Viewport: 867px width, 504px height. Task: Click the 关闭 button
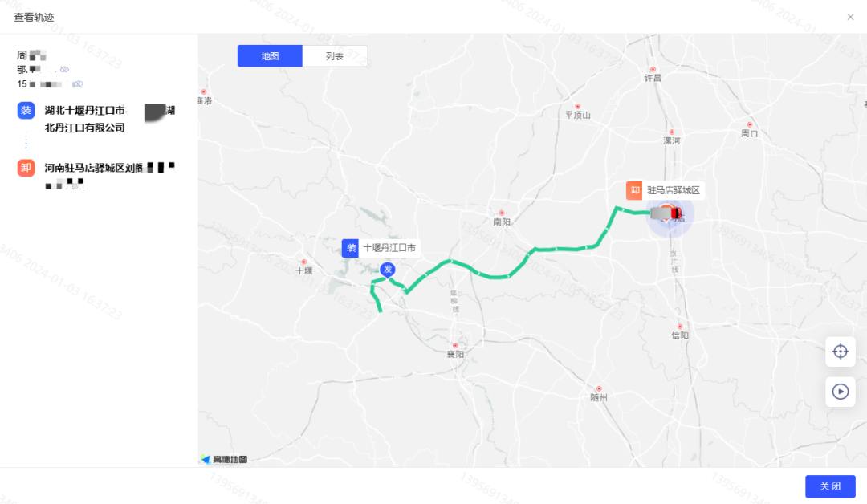click(x=830, y=486)
